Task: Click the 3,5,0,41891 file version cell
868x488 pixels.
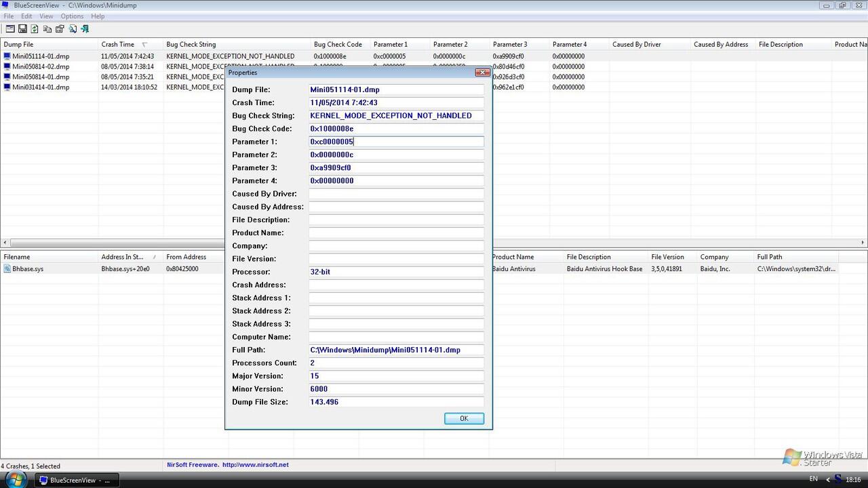Action: pos(668,268)
